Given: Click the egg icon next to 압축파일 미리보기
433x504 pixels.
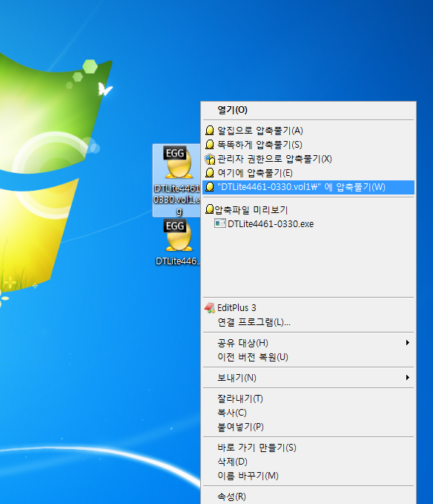Looking at the screenshot, I should [x=210, y=209].
